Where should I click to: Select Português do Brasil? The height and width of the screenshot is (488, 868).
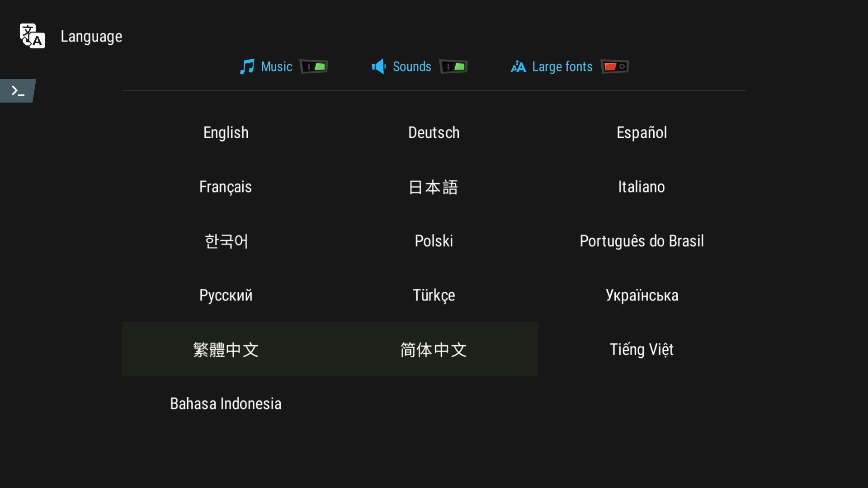(x=642, y=241)
